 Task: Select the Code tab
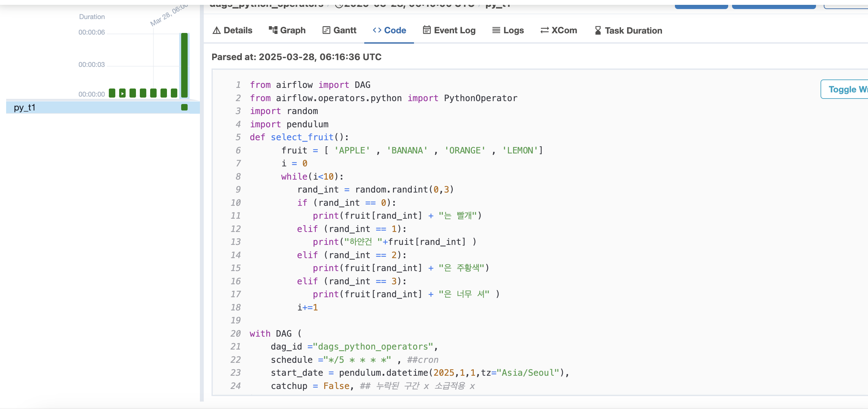click(389, 30)
